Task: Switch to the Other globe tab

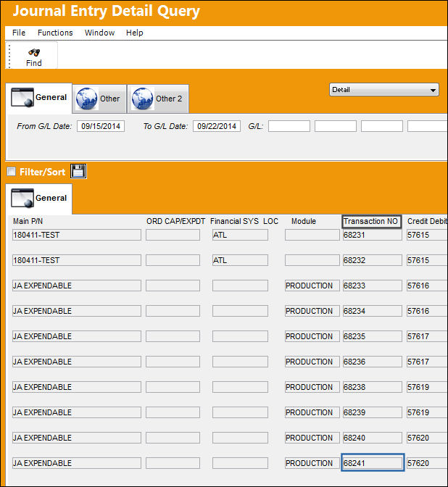Action: [99, 99]
